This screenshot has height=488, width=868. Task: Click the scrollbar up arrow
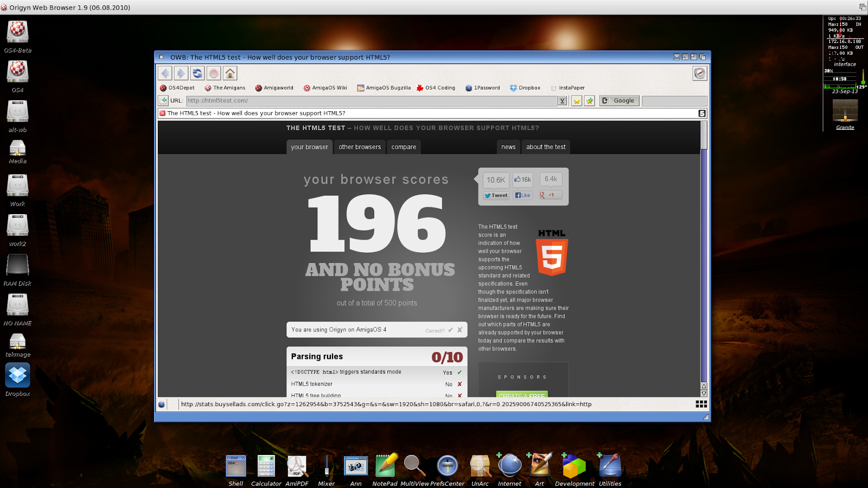[x=704, y=386]
